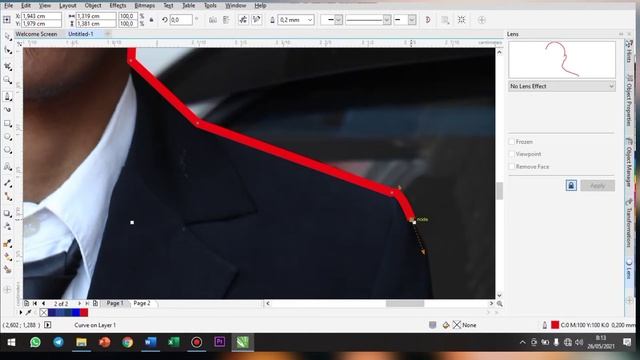This screenshot has width=640, height=360.
Task: Click the X position input field
Action: click(x=41, y=16)
